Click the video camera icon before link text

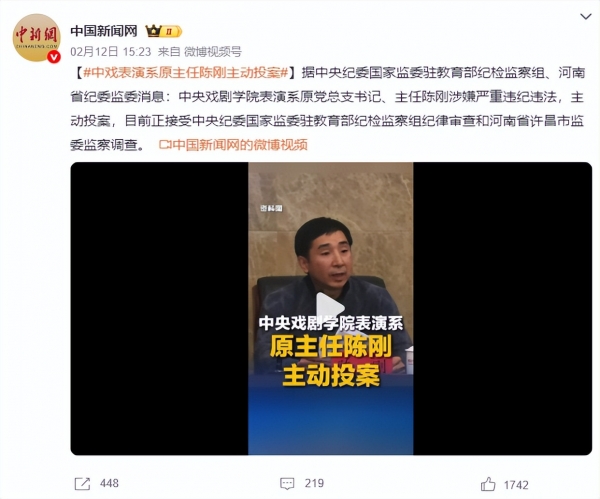point(165,145)
